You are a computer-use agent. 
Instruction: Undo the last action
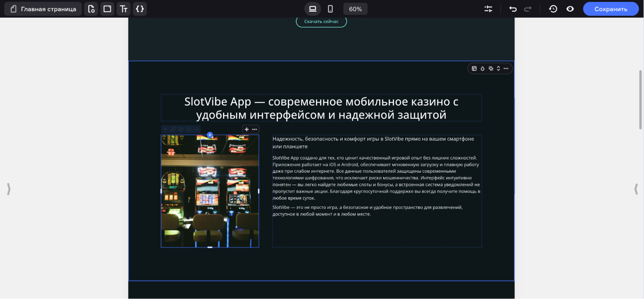pyautogui.click(x=513, y=9)
